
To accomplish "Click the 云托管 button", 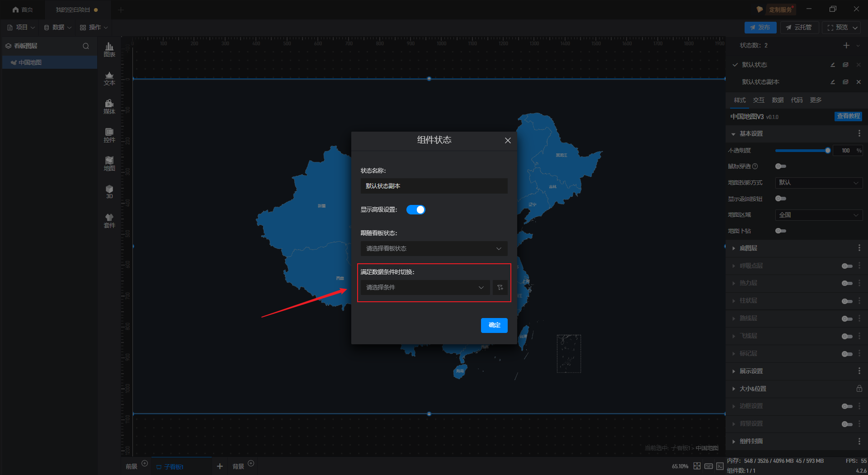I will [x=799, y=28].
